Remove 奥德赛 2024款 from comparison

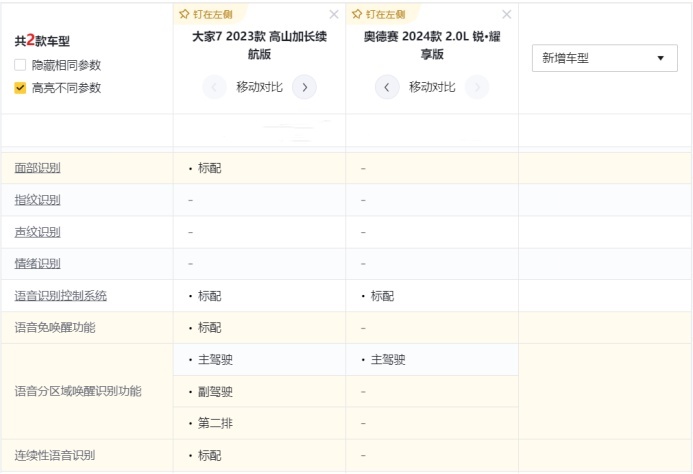(507, 15)
